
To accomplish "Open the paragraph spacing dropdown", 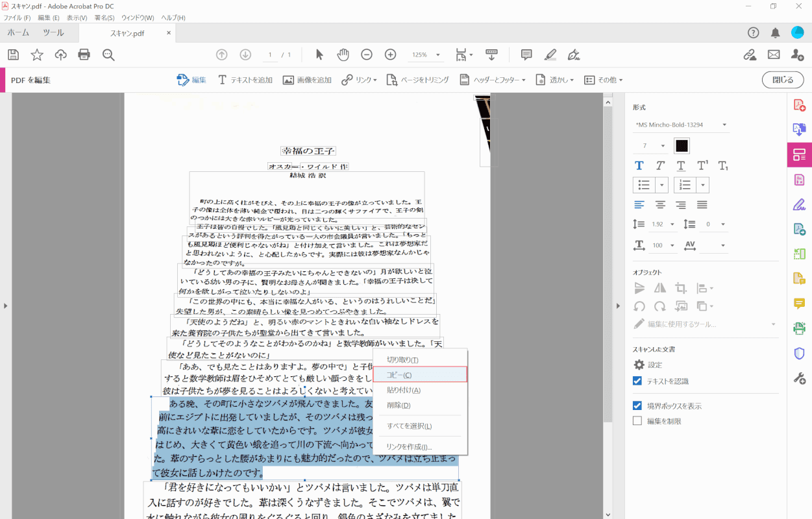I will pyautogui.click(x=713, y=224).
